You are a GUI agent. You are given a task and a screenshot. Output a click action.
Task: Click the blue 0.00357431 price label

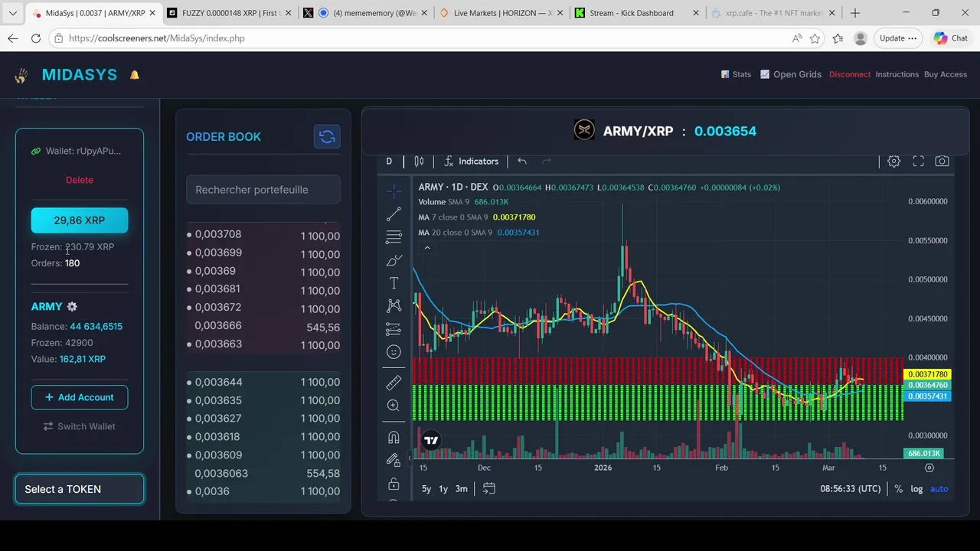(x=927, y=396)
